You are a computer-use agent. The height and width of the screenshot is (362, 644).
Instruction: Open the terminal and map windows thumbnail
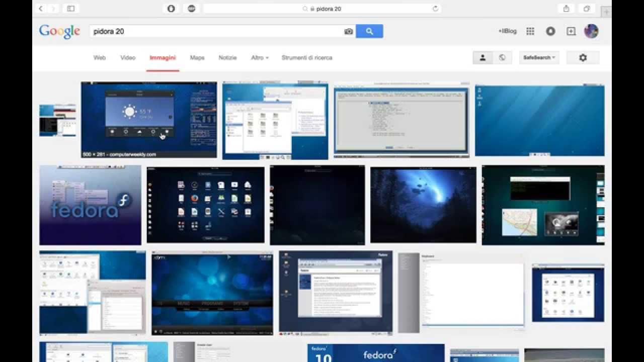click(x=543, y=205)
